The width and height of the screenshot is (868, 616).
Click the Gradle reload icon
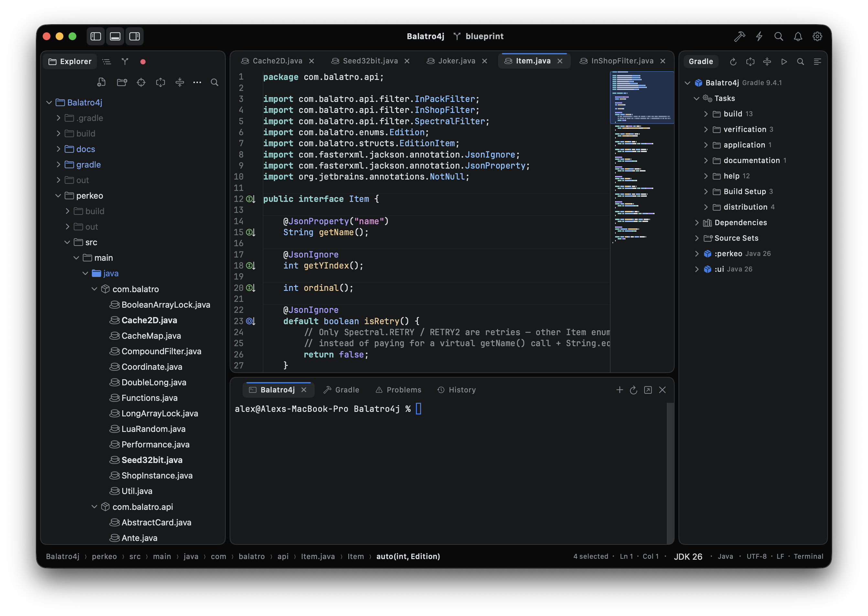(x=733, y=61)
